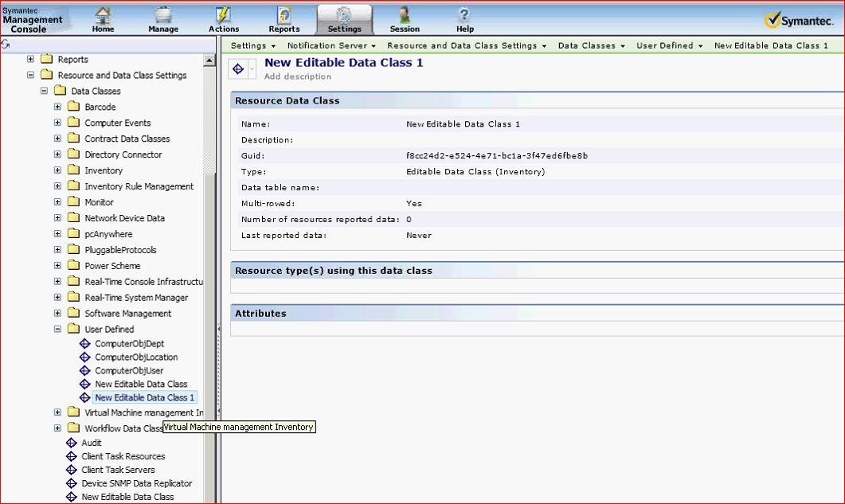Viewport: 845px width, 504px height.
Task: Open the Notification Server breadcrumb dropdown
Action: (331, 45)
